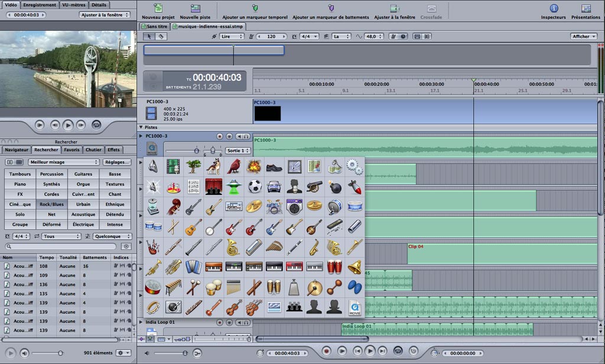This screenshot has height=364, width=605.
Task: Select the UFO icon in the picker
Action: (233, 187)
